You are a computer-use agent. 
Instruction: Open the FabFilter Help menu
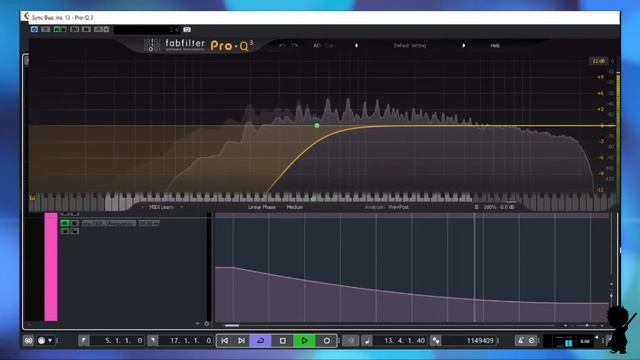click(495, 46)
